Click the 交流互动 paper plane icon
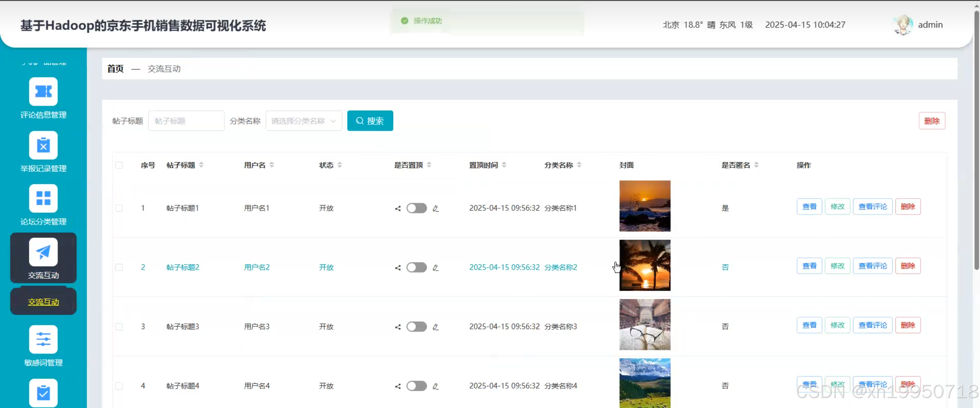Viewport: 980px width, 408px height. point(43,252)
